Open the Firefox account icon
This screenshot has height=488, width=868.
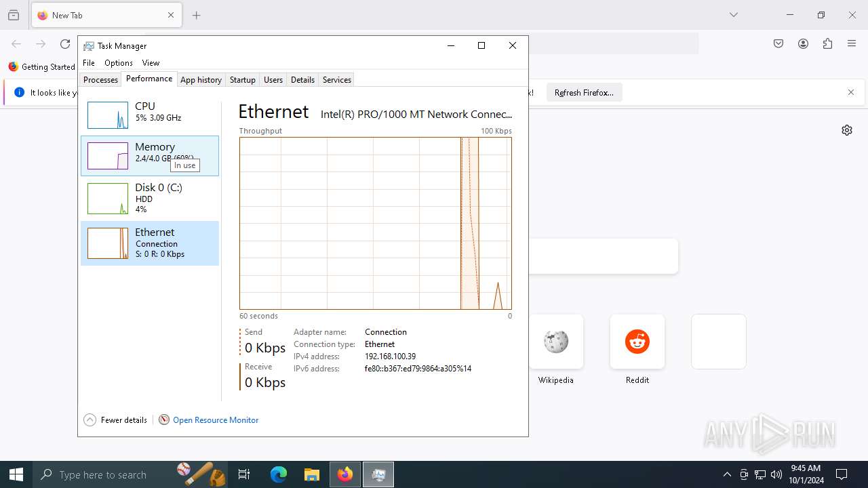click(x=803, y=44)
